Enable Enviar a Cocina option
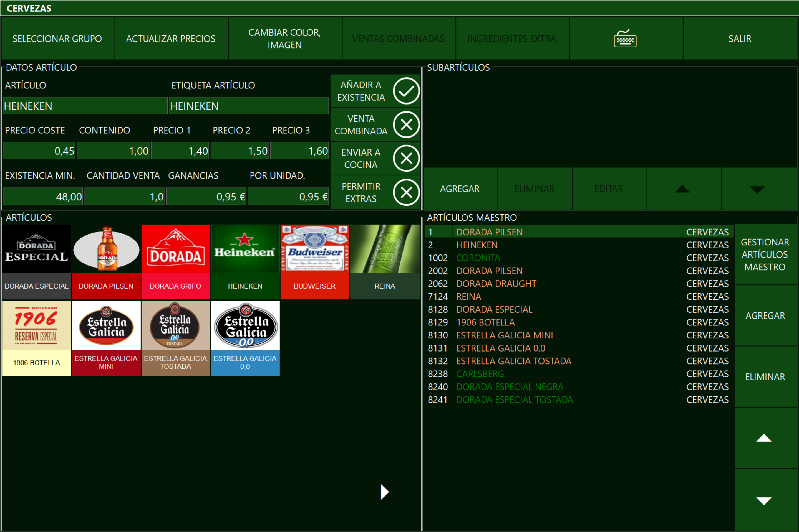The image size is (799, 532). (x=406, y=158)
